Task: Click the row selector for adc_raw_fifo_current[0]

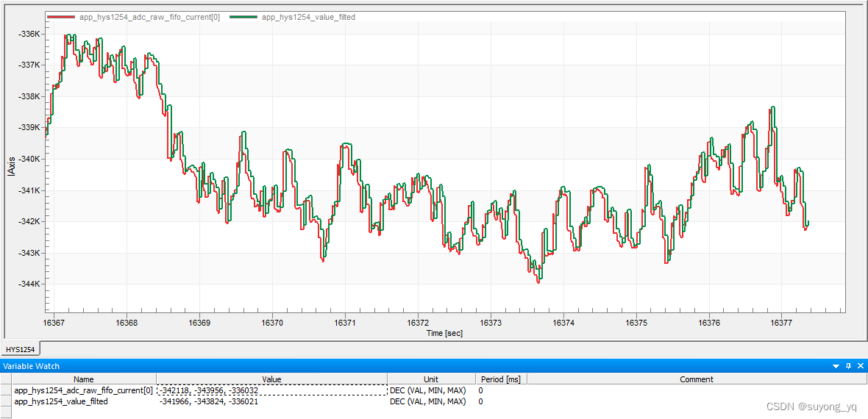Action: tap(6, 390)
